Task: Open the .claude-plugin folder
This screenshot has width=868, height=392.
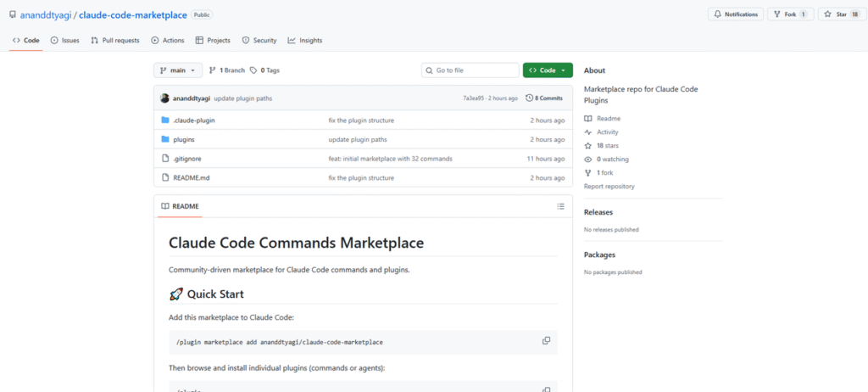Action: pos(193,120)
